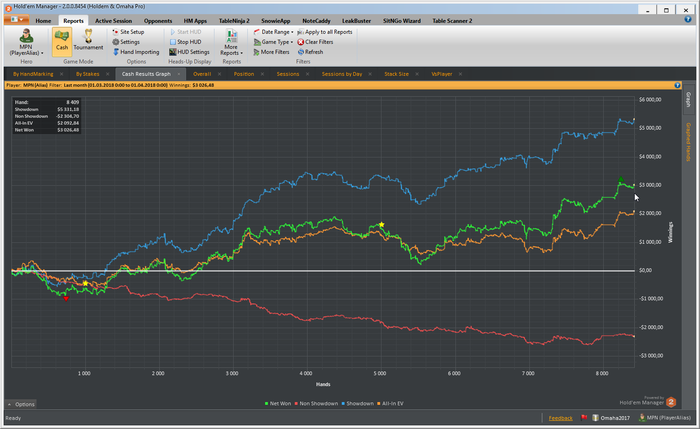Expand the Options panel

pos(21,404)
